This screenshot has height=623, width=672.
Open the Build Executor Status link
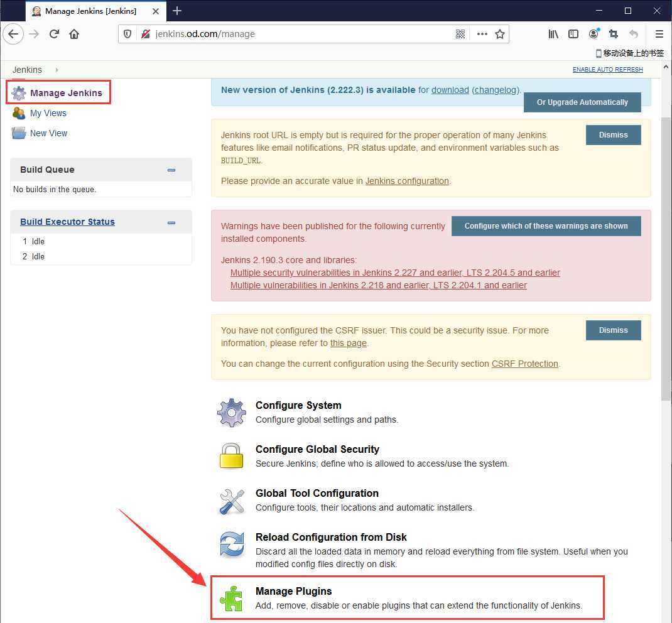[x=67, y=222]
